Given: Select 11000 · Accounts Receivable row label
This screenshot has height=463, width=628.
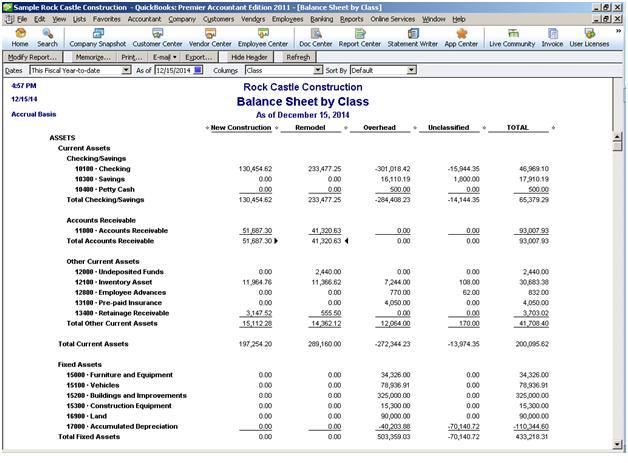Looking at the screenshot, I should tap(121, 230).
